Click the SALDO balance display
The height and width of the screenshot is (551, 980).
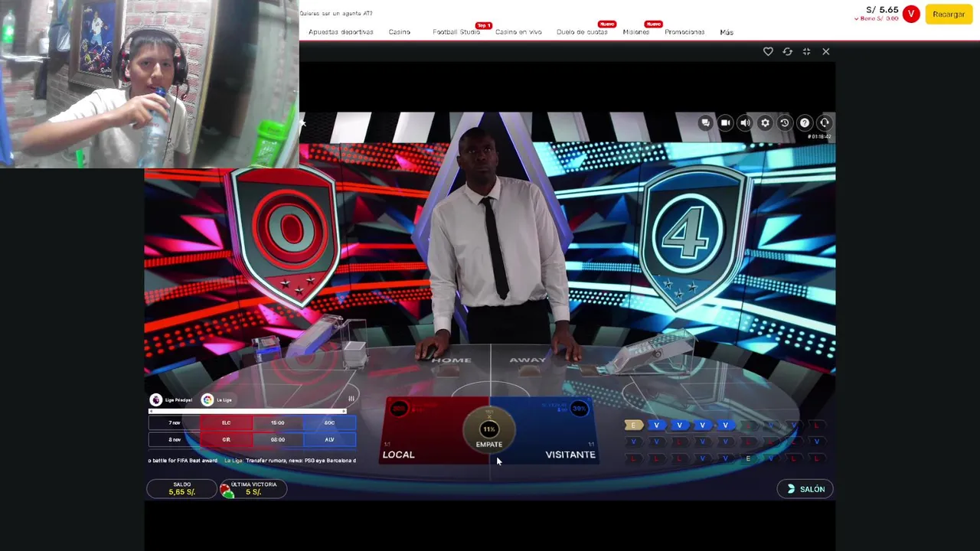click(181, 489)
